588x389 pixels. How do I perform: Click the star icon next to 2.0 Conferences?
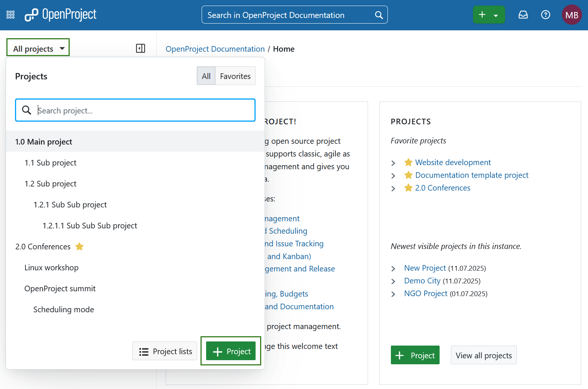point(79,246)
